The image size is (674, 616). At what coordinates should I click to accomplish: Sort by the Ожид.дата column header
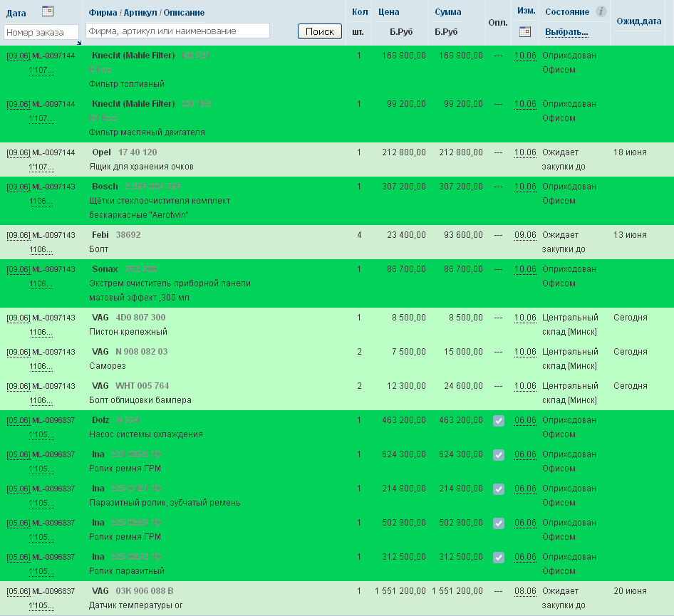(639, 21)
